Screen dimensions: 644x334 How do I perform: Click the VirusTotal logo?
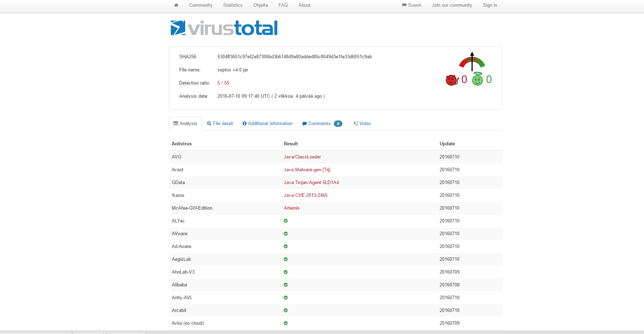(224, 28)
